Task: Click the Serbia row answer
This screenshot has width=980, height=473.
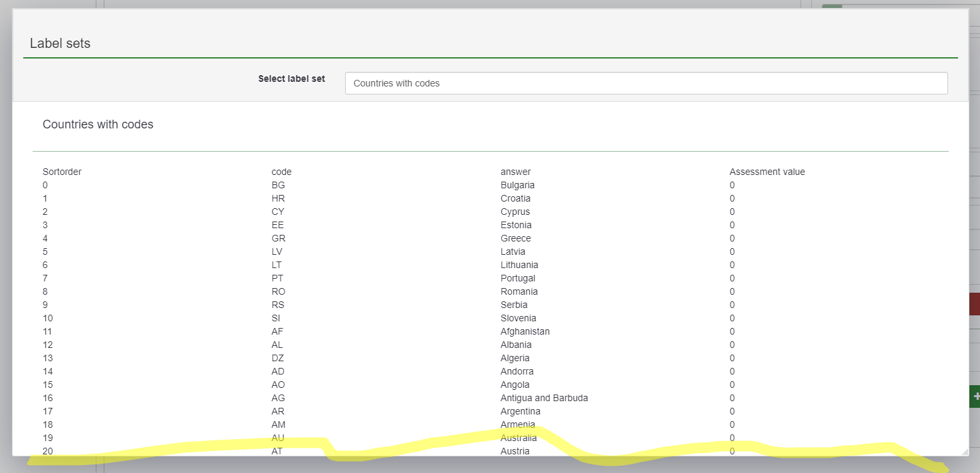Action: coord(513,305)
